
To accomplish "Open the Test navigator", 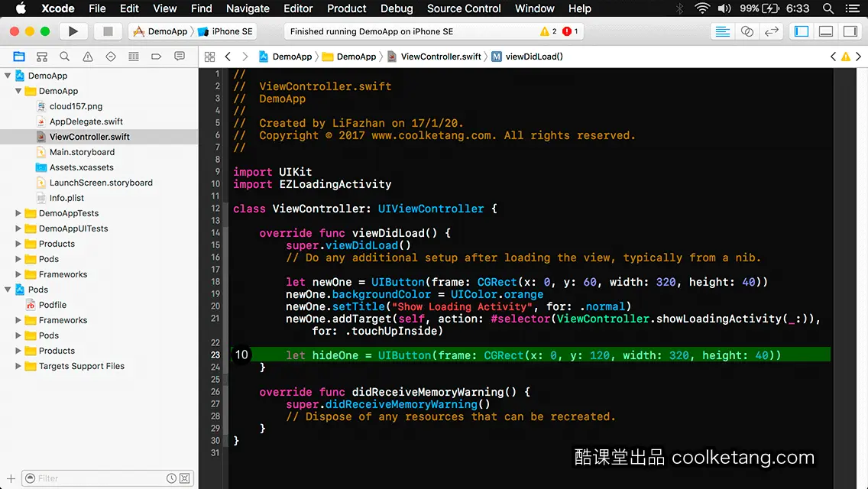I will [111, 57].
